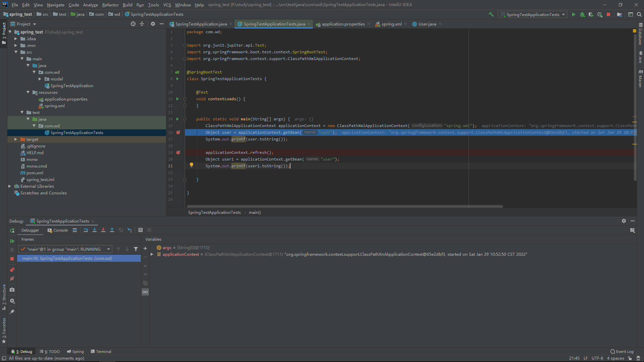Switch to the Console tab in Debug panel

pyautogui.click(x=58, y=230)
